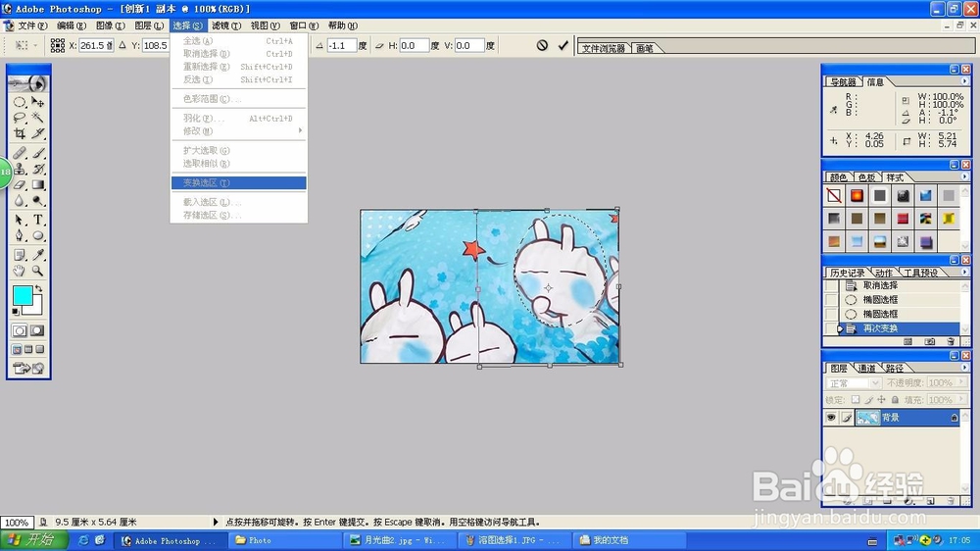
Task: Choose the Eraser tool
Action: [x=20, y=184]
